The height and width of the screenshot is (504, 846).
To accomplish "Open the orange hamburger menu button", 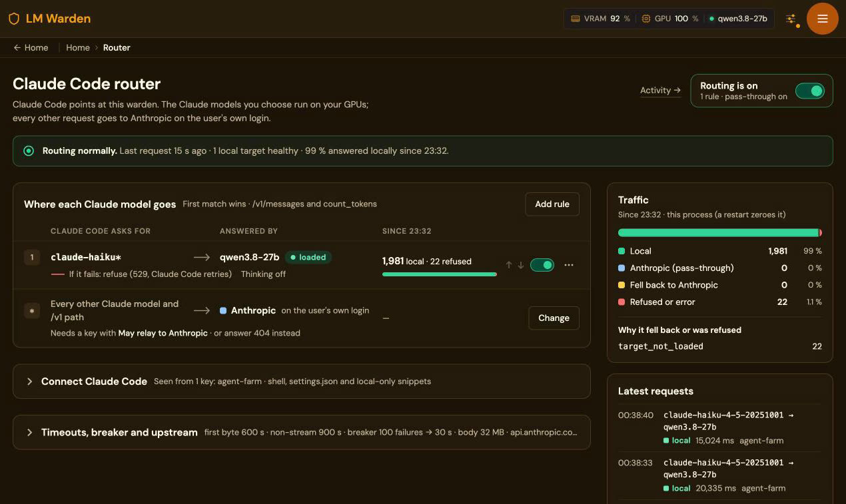I will tap(822, 19).
